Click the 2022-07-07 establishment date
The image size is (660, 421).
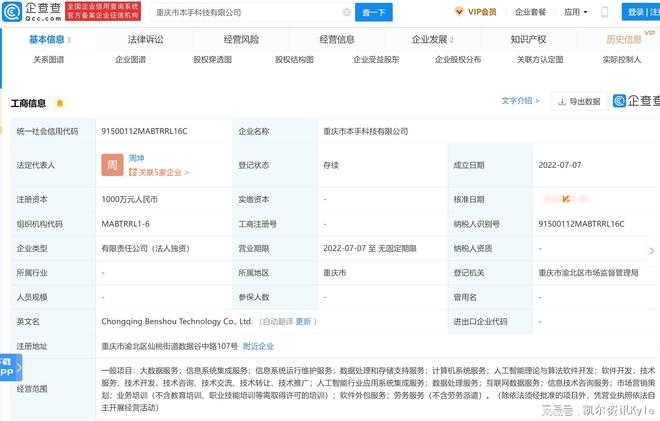pyautogui.click(x=560, y=165)
